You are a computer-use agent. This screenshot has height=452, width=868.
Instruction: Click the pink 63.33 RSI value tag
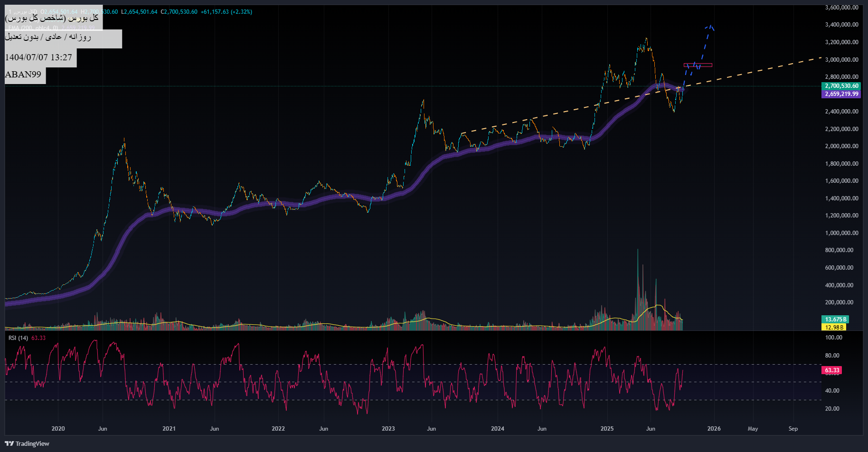tap(831, 370)
